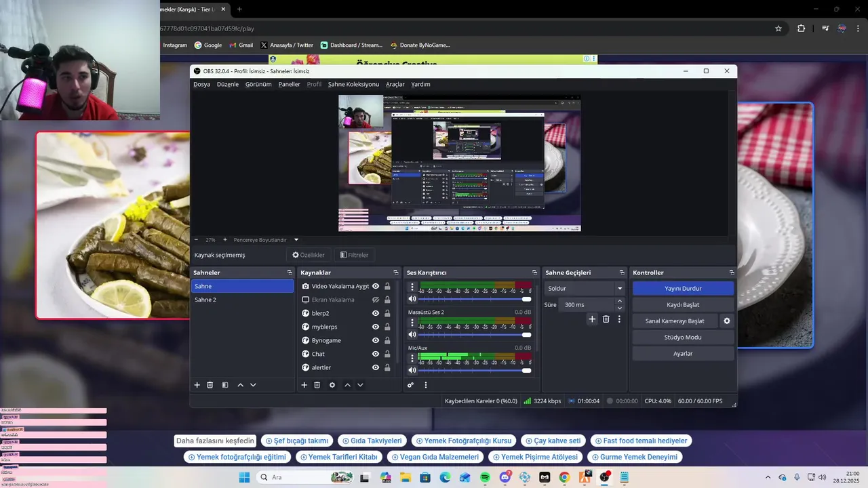868x488 pixels.
Task: Float the Ses Karıştırıcı panel via dock icon
Action: [x=536, y=272]
